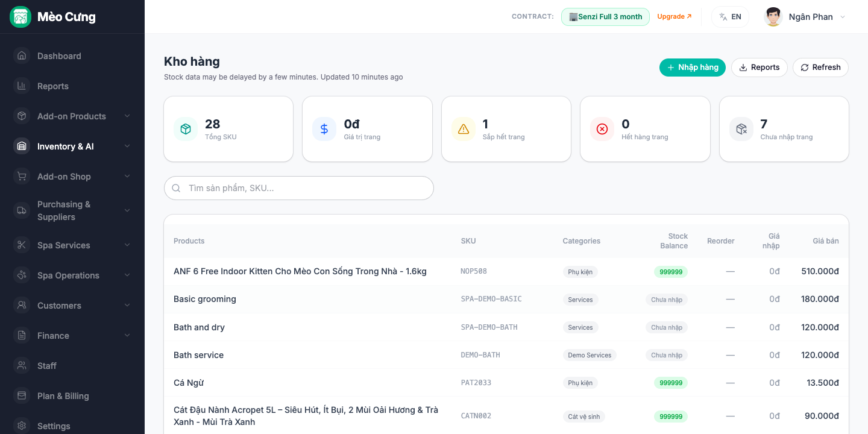This screenshot has width=868, height=434.
Task: Click the Chưa nhập badge for Basic grooming
Action: point(667,300)
